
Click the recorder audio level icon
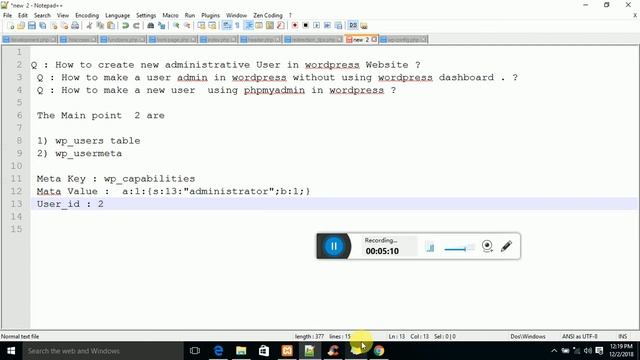pyautogui.click(x=430, y=247)
